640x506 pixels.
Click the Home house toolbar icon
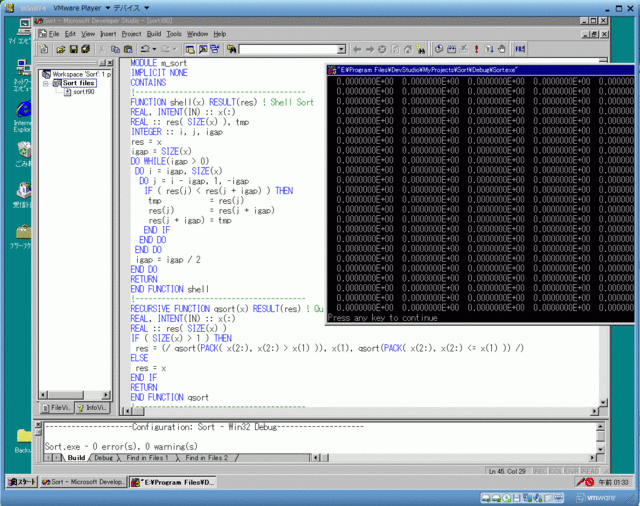[x=408, y=49]
